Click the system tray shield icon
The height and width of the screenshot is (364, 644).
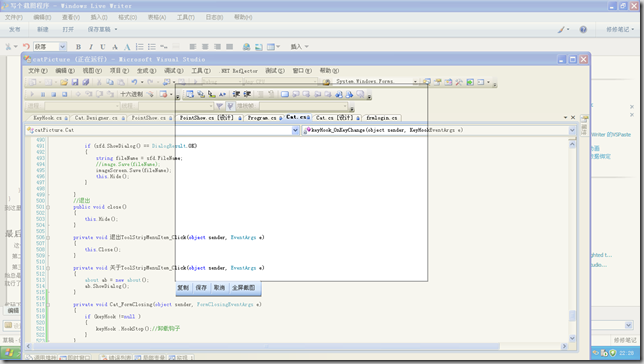tap(613, 353)
